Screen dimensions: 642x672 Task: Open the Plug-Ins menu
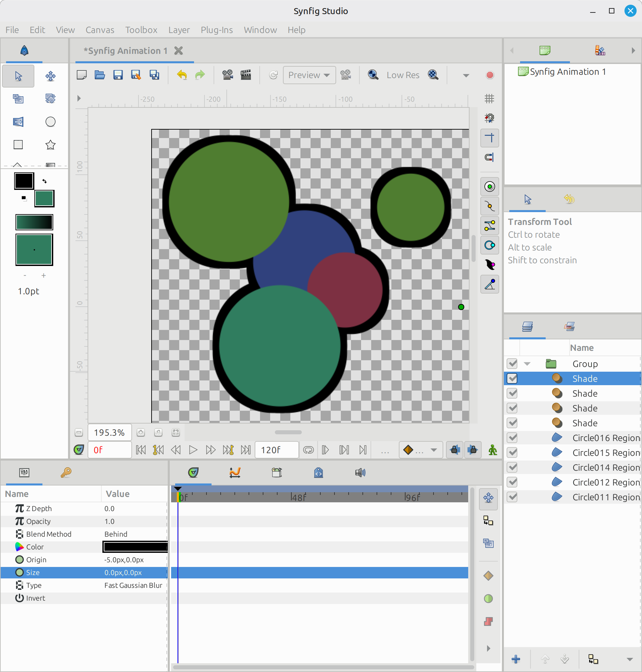217,30
